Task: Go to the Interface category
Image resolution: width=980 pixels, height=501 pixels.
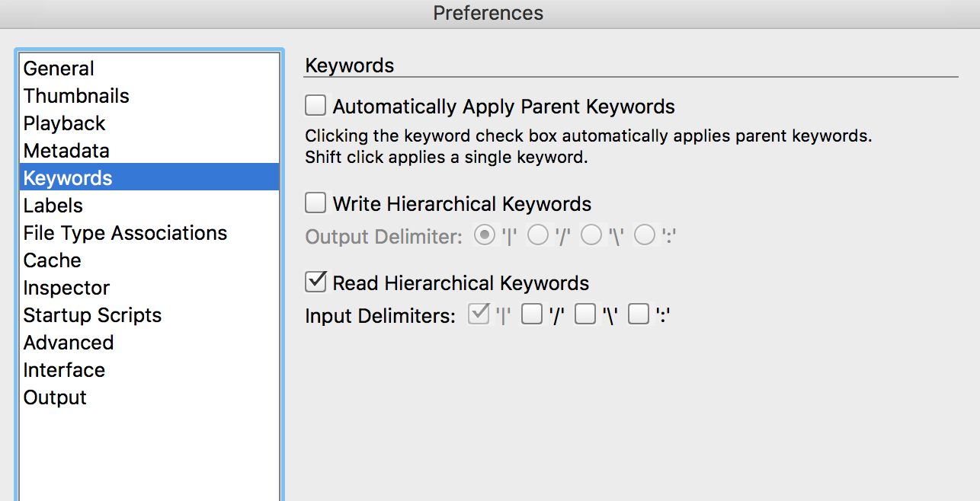Action: click(149, 370)
